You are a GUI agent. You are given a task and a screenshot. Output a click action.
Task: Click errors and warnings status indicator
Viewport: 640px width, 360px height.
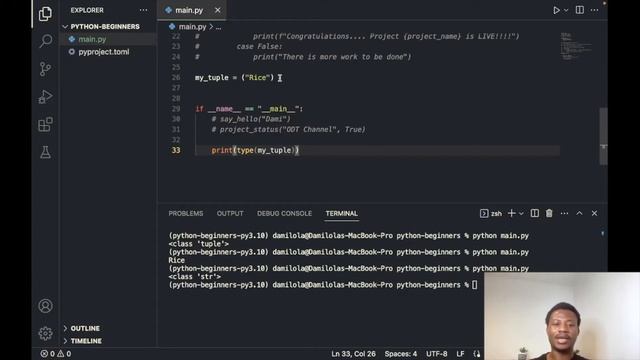(x=56, y=354)
